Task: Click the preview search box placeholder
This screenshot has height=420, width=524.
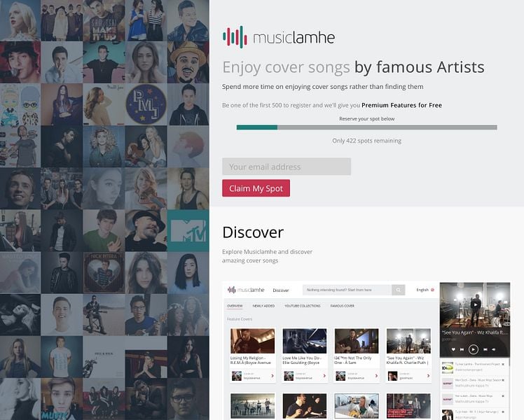Action: point(347,290)
